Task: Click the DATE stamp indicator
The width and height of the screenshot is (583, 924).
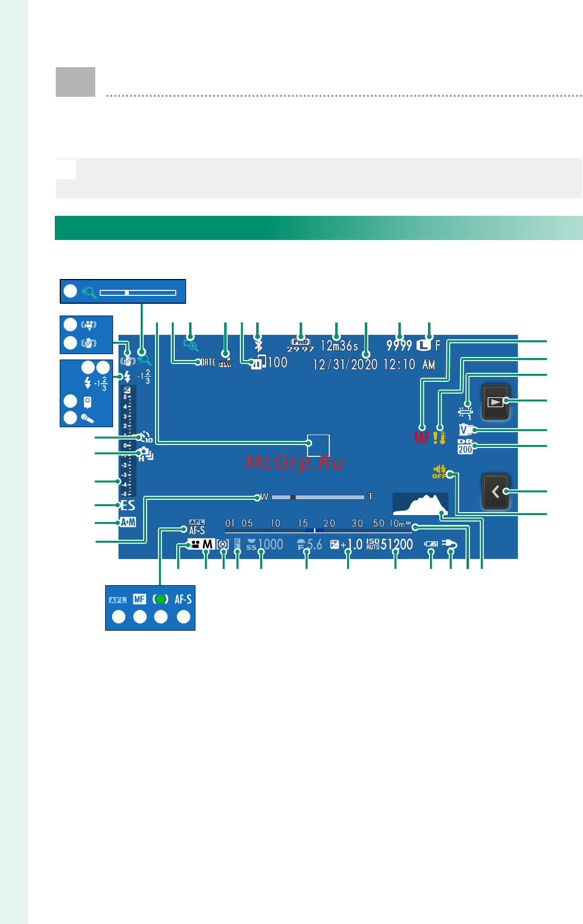Action: click(208, 362)
